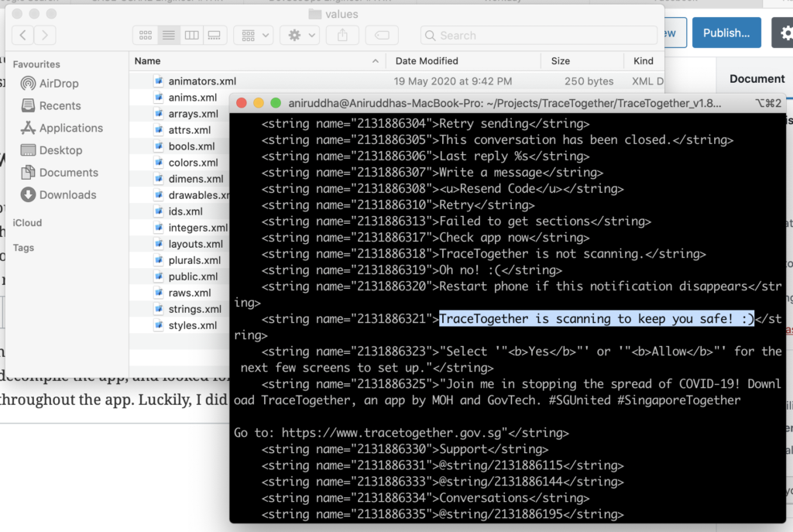Select integers.xml file
793x532 pixels.
[x=198, y=228]
